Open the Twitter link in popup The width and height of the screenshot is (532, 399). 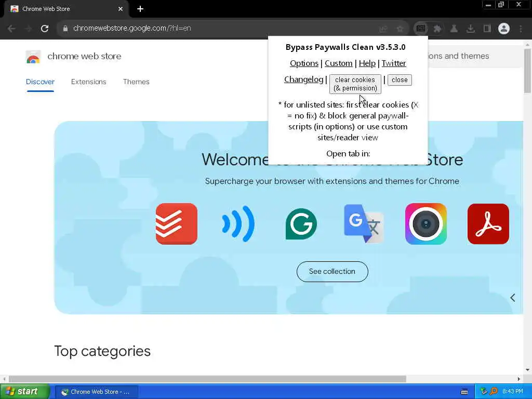pyautogui.click(x=394, y=63)
